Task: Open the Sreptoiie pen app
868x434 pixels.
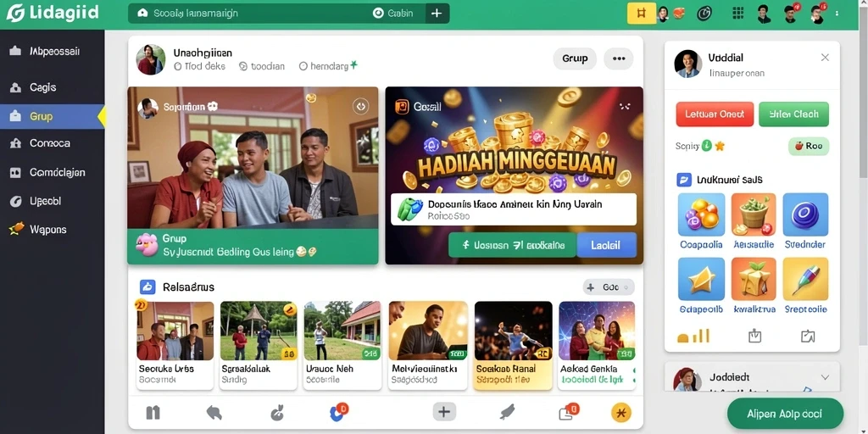Action: point(805,279)
